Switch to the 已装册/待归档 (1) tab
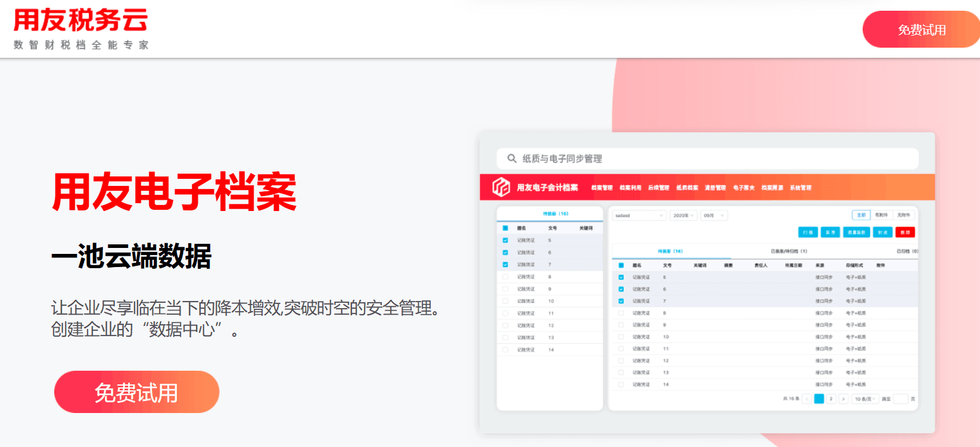This screenshot has height=447, width=980. pyautogui.click(x=789, y=251)
